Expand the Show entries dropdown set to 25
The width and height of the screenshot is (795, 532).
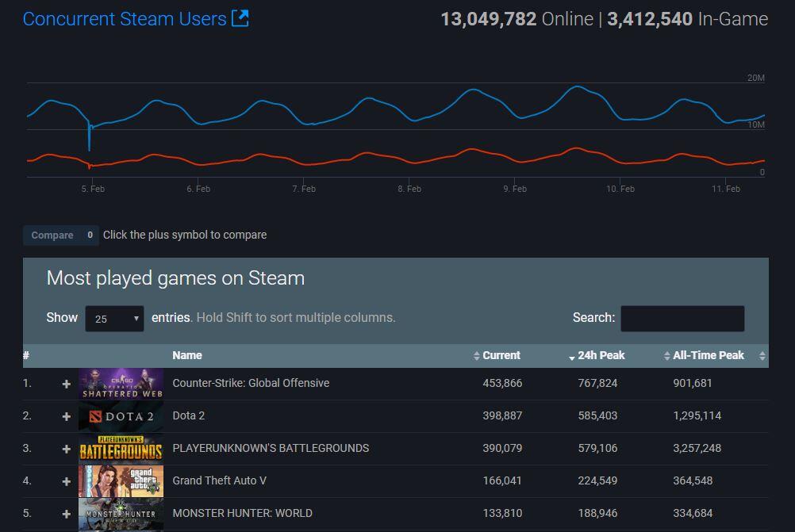coord(114,319)
